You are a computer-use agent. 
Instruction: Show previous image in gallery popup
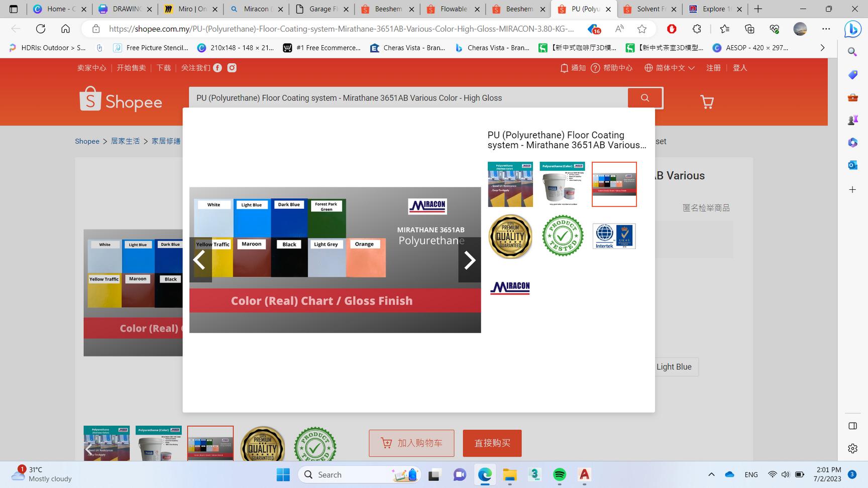tap(200, 260)
